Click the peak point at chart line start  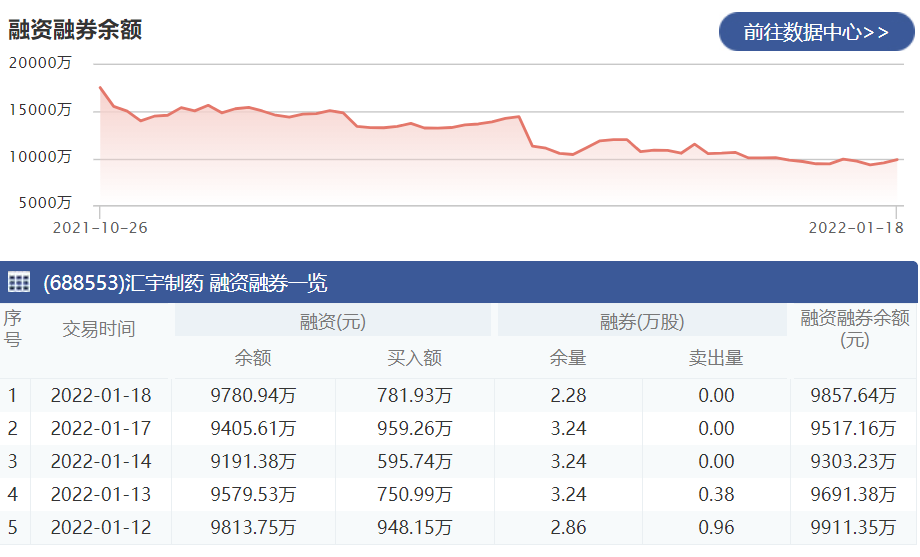pos(100,87)
